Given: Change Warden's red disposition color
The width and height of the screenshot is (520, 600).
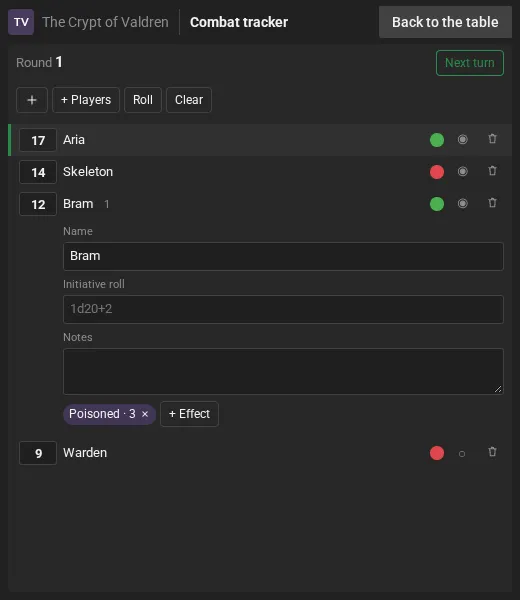Looking at the screenshot, I should (x=437, y=453).
